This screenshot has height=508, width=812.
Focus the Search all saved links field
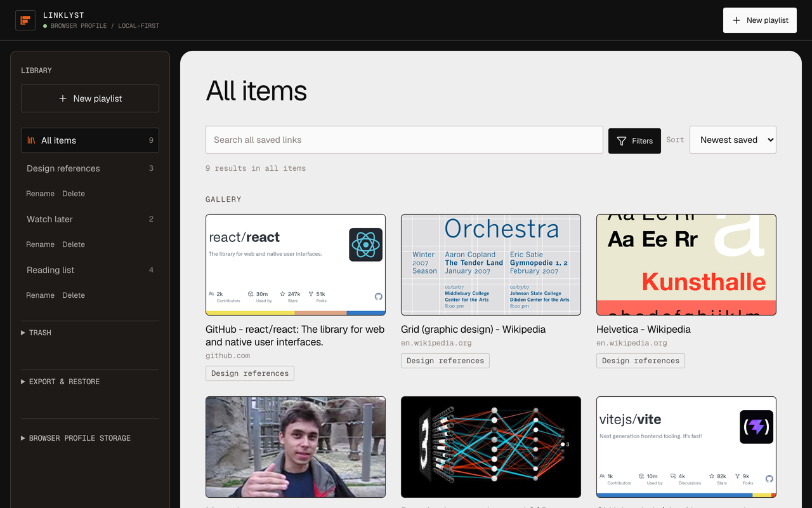tap(404, 140)
